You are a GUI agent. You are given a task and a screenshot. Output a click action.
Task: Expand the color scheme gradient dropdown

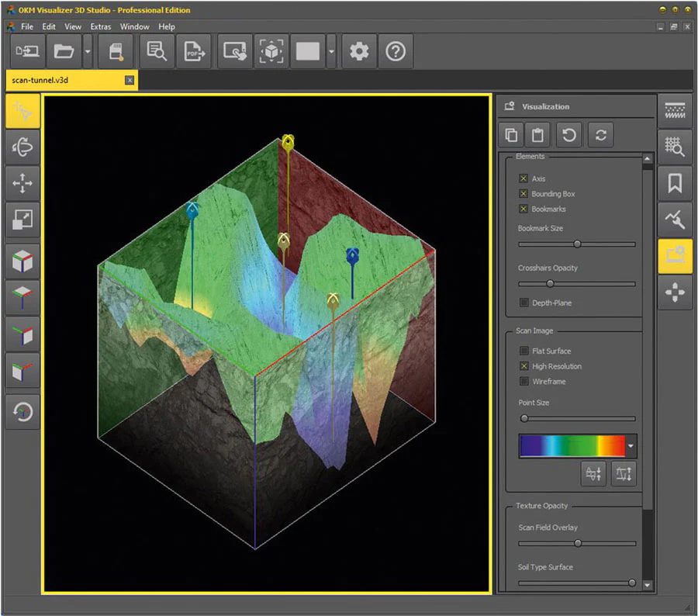(x=632, y=446)
